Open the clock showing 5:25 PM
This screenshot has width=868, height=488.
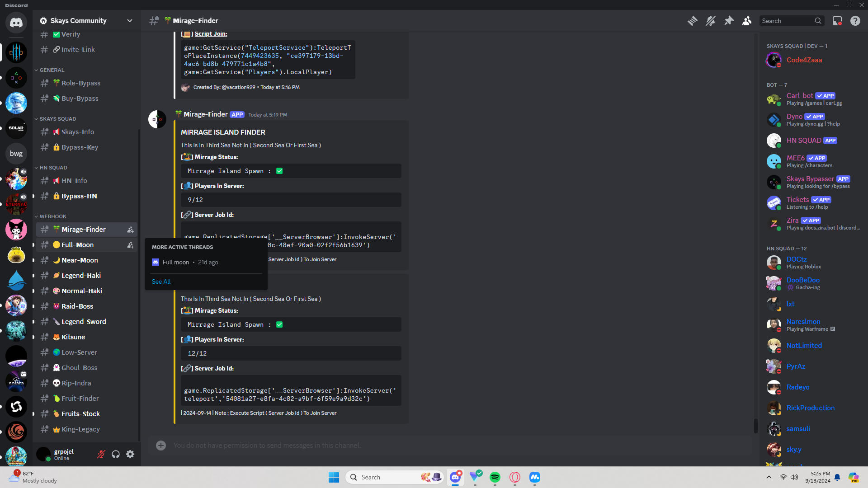coord(818,477)
